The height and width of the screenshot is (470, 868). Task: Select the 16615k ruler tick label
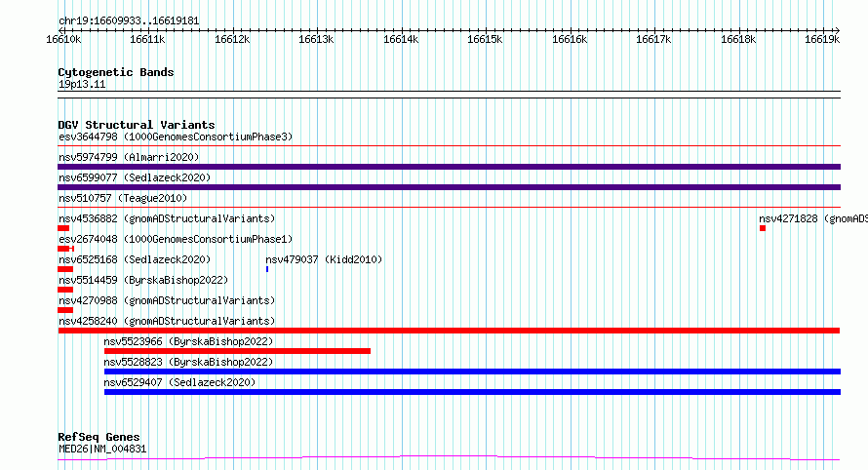485,39
